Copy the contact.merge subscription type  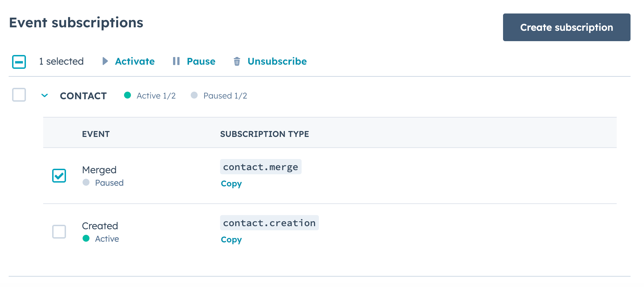click(x=231, y=184)
